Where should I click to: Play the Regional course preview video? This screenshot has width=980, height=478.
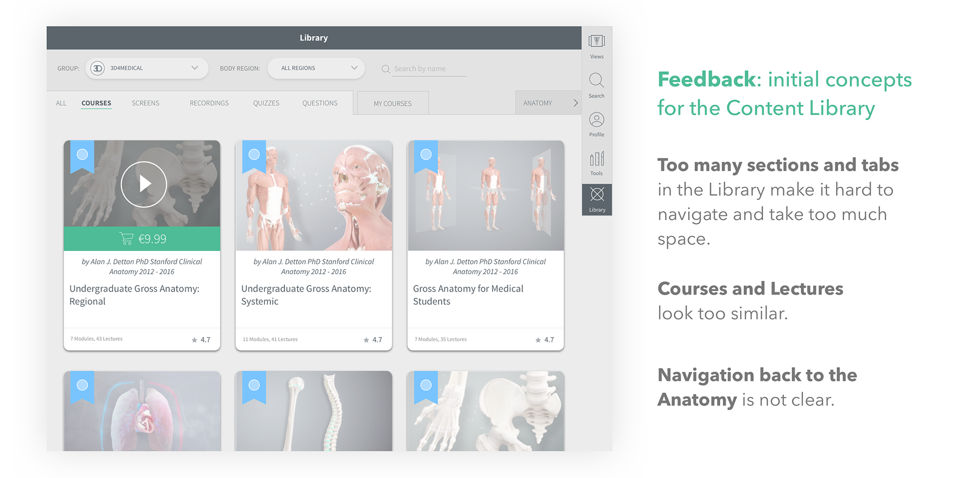point(144,184)
